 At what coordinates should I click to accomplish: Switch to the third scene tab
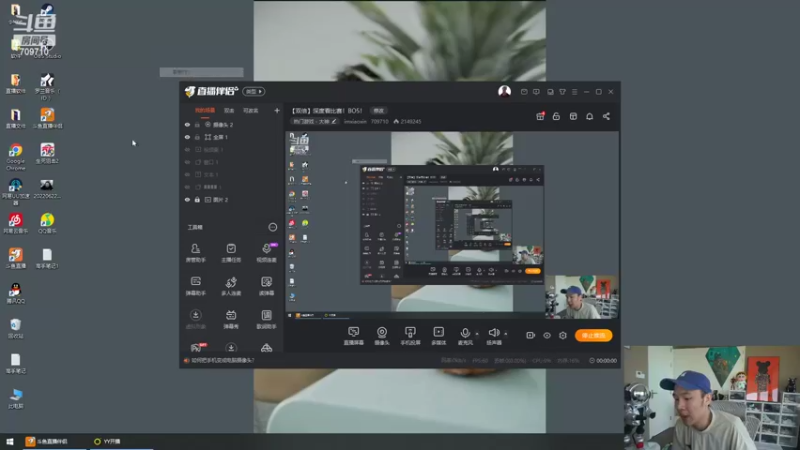pyautogui.click(x=251, y=110)
